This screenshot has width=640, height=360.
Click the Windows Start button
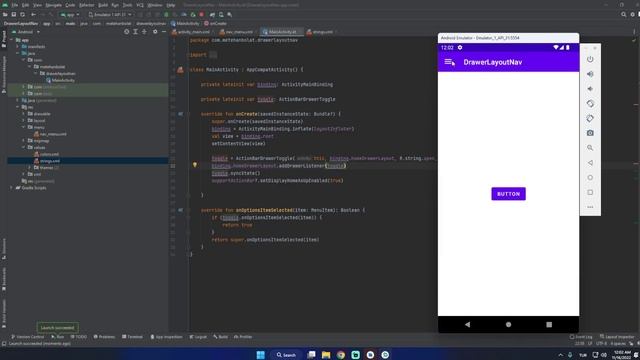click(260, 355)
